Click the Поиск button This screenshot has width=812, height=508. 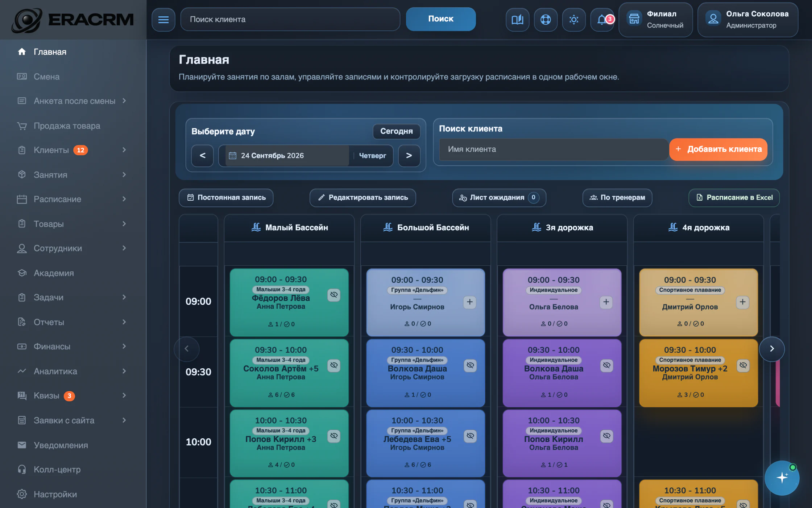pyautogui.click(x=440, y=19)
